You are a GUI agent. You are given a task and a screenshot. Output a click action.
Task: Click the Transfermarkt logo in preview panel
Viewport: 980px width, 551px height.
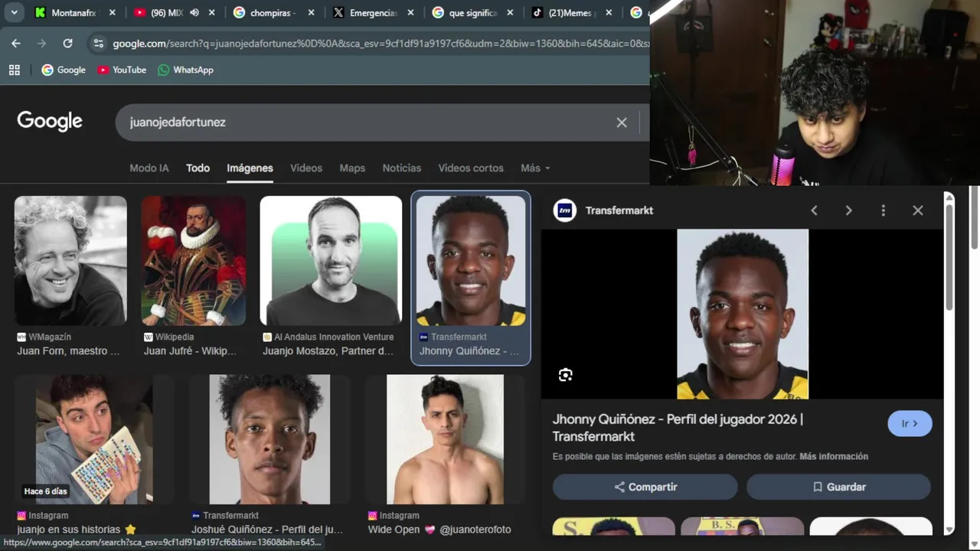pos(565,210)
